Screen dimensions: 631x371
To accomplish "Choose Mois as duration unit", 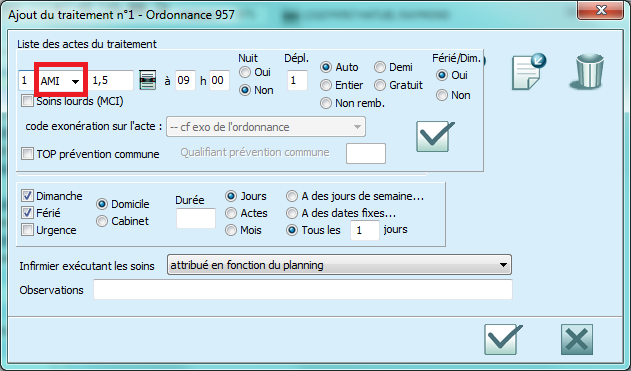I will pyautogui.click(x=231, y=230).
